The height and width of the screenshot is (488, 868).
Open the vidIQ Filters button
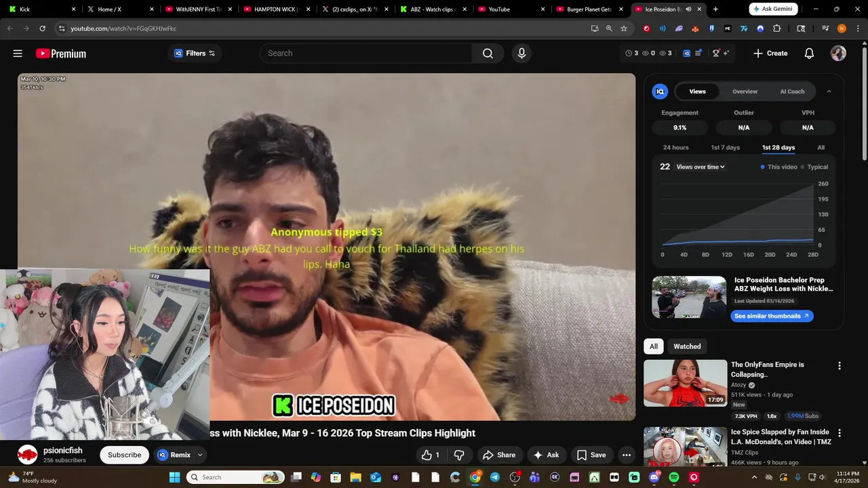[x=195, y=54]
